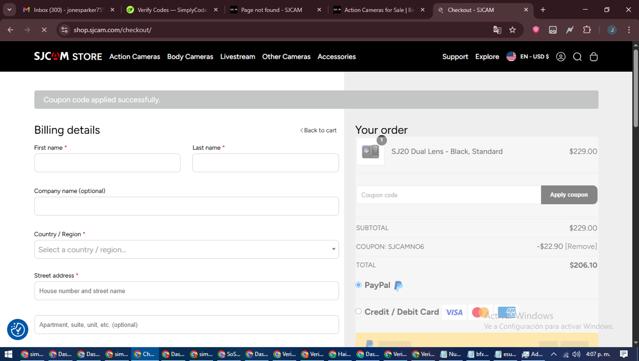639x361 pixels.
Task: Click the SJ20 Dual Lens product thumbnail
Action: point(370,152)
